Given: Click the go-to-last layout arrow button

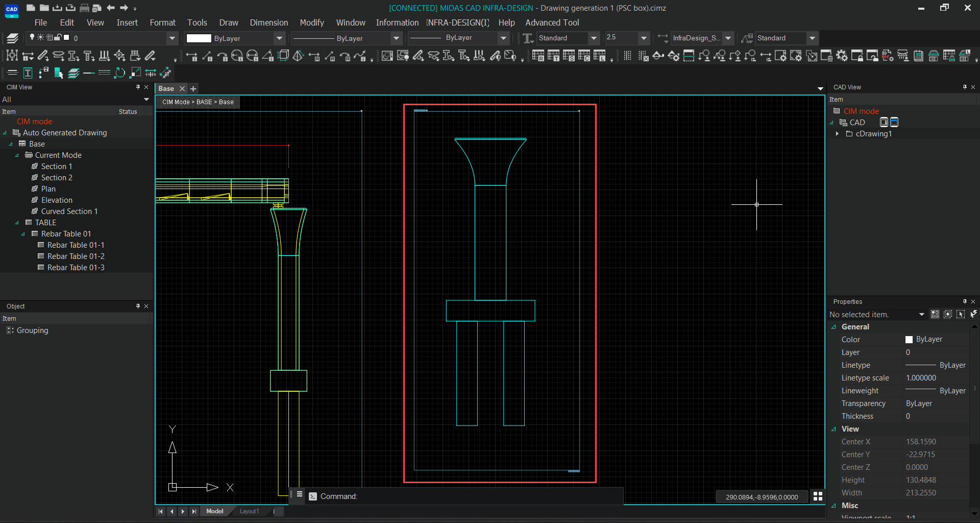Looking at the screenshot, I should [193, 511].
